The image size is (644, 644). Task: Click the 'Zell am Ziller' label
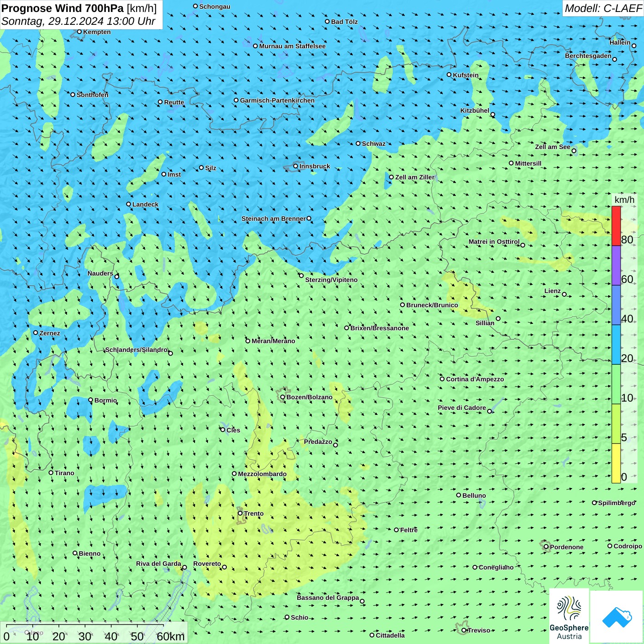pos(415,177)
